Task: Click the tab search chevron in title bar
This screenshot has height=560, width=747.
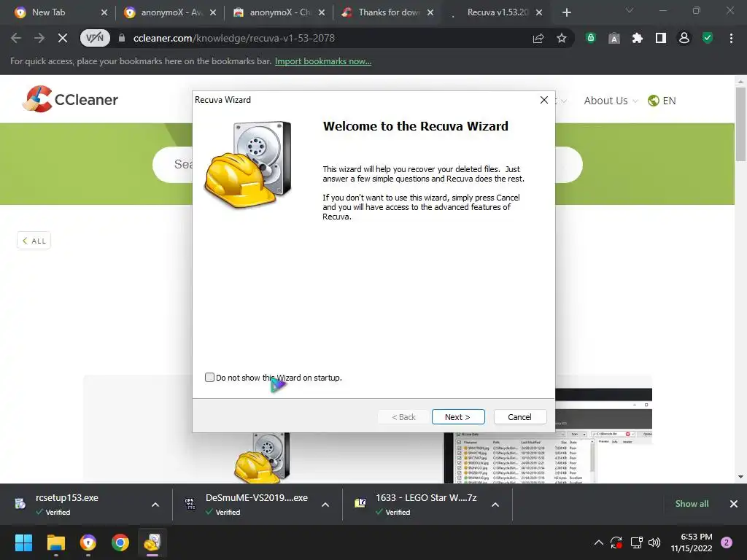Action: (630, 10)
